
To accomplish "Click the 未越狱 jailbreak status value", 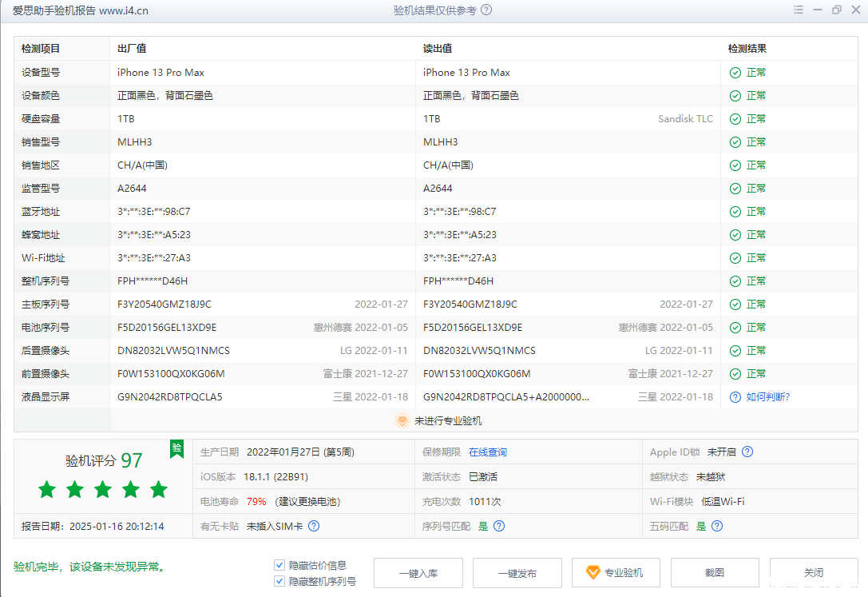I will tap(711, 477).
